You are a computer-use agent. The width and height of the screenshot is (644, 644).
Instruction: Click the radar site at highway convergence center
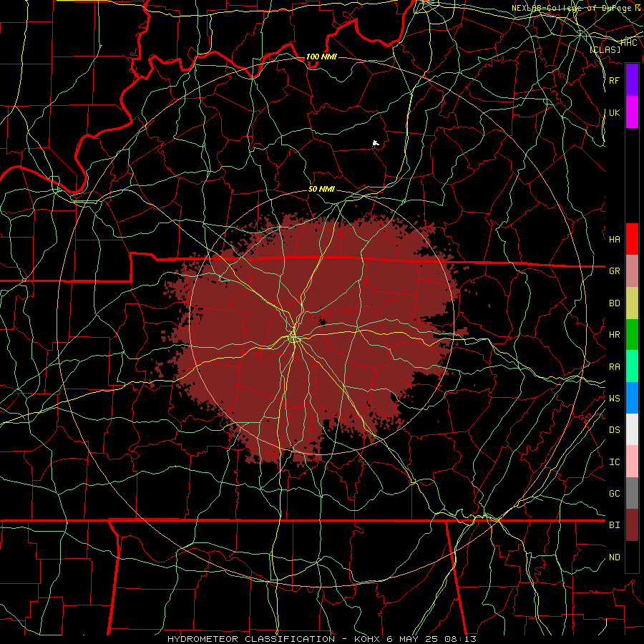pos(293,338)
